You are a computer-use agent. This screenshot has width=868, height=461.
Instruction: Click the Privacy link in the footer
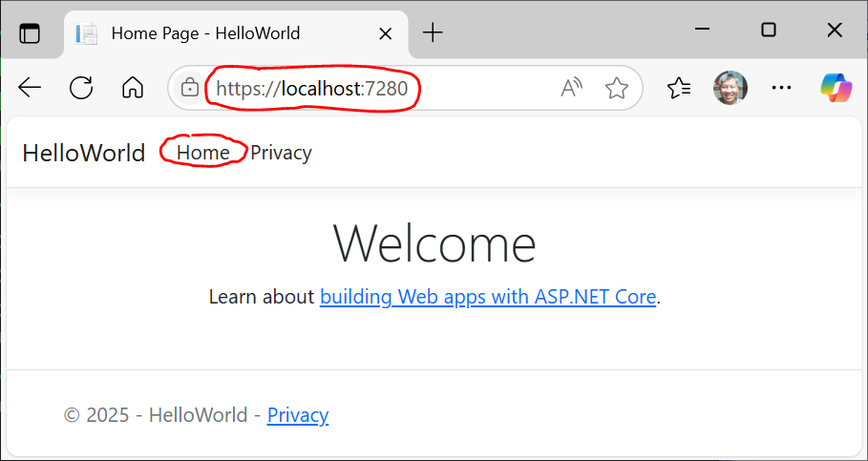tap(298, 415)
